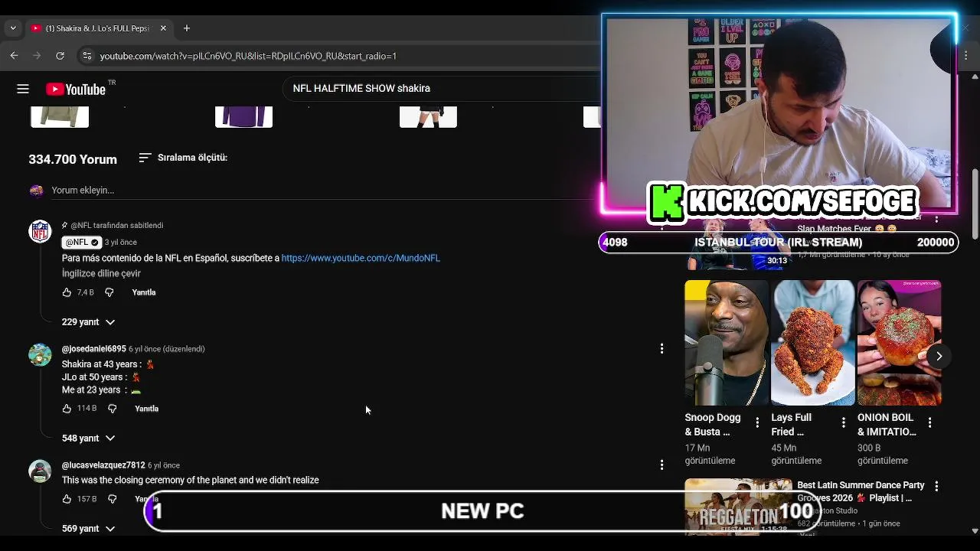Open options menu for ONION BOIL short
The width and height of the screenshot is (980, 551).
[x=929, y=422]
